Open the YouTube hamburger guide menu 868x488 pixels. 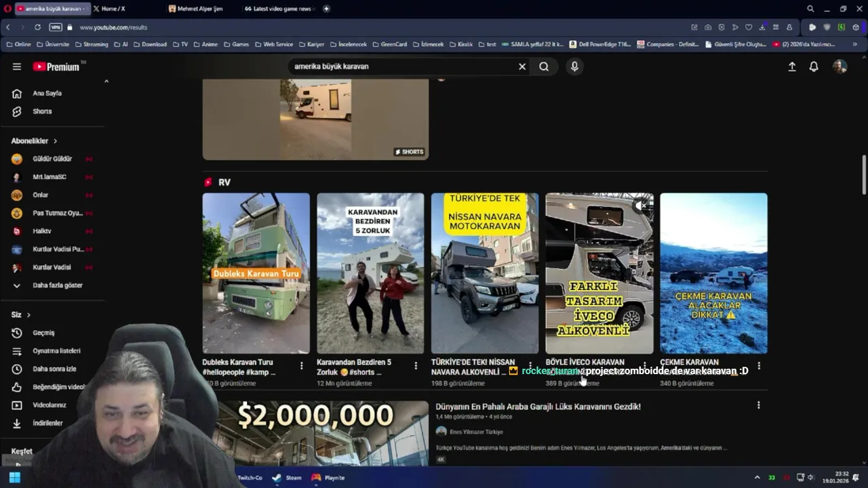[17, 66]
